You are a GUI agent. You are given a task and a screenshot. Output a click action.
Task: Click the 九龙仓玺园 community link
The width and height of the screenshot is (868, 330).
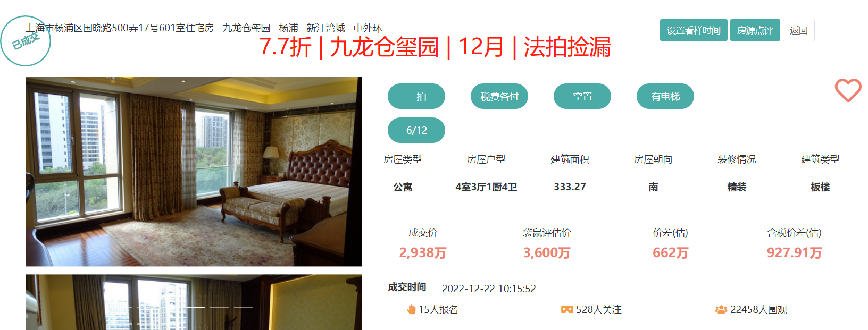pyautogui.click(x=246, y=28)
